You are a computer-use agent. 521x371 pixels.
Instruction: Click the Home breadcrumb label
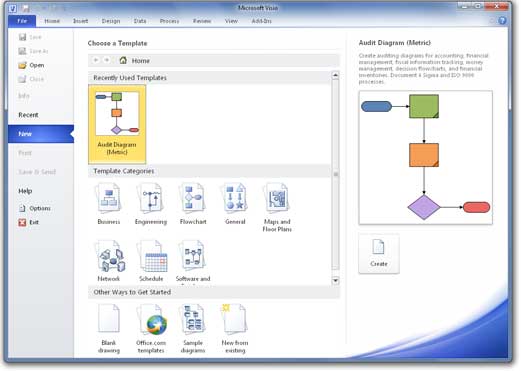coord(141,61)
